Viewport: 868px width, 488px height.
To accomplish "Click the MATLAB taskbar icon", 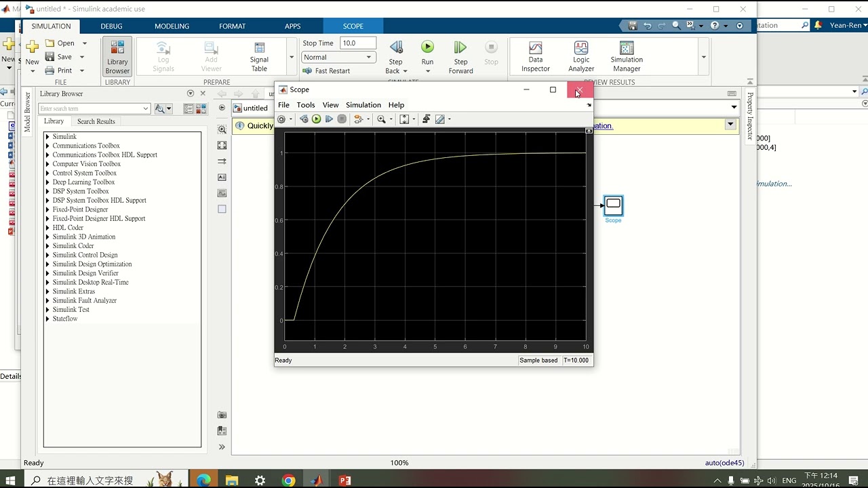I will [317, 481].
